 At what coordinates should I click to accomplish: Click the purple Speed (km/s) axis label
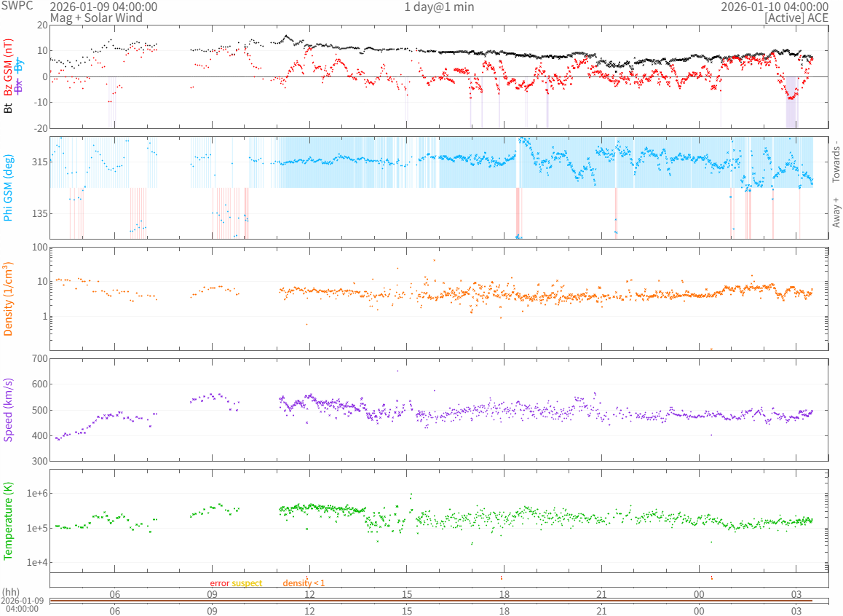(9, 410)
